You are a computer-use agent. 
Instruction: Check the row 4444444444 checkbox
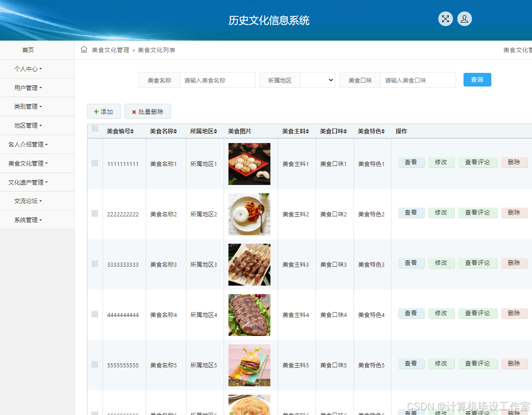[x=95, y=314]
